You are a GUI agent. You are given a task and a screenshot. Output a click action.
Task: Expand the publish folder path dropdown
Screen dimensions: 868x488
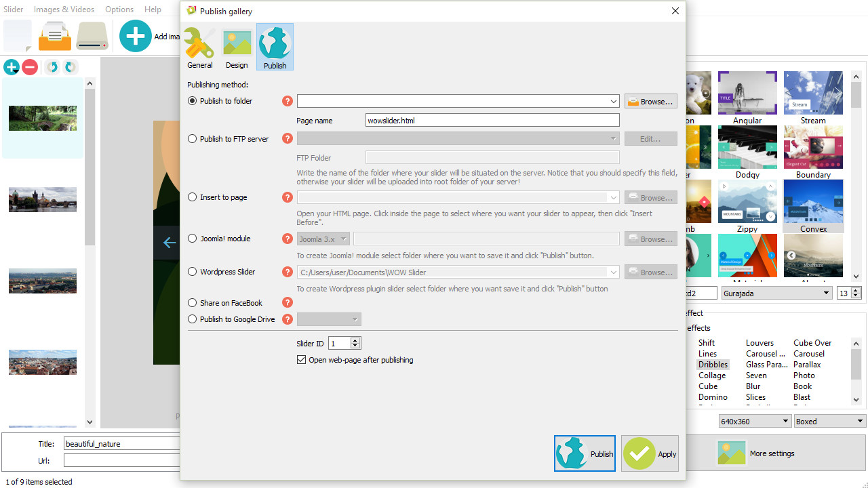(614, 102)
